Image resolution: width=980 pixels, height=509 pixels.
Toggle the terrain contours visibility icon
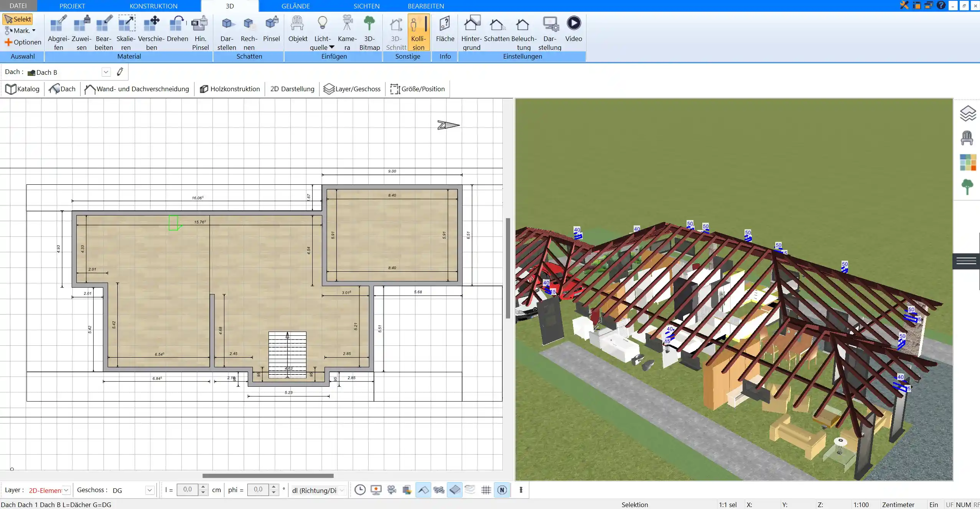[470, 490]
